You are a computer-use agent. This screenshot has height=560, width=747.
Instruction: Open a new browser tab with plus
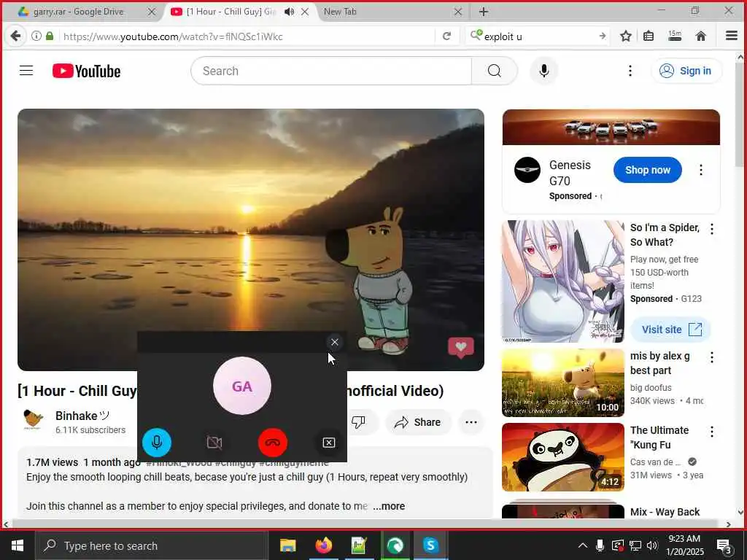point(483,12)
